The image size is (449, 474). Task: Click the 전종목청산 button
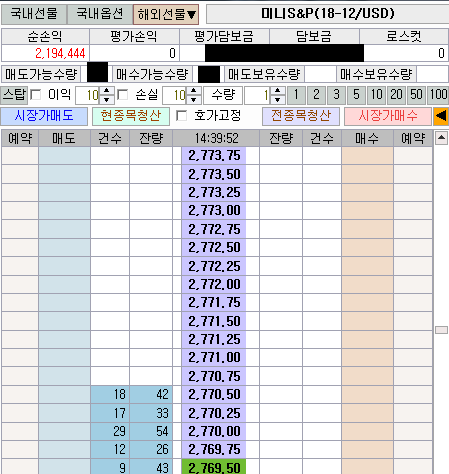301,116
